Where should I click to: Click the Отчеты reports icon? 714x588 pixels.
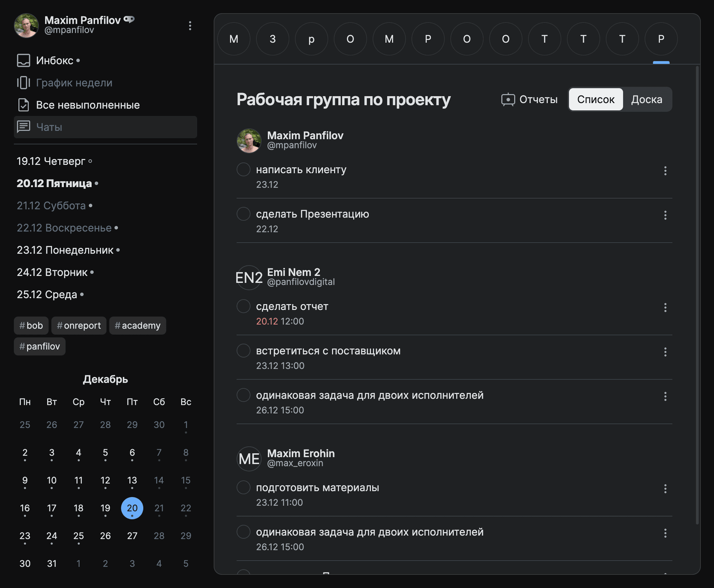coord(508,100)
